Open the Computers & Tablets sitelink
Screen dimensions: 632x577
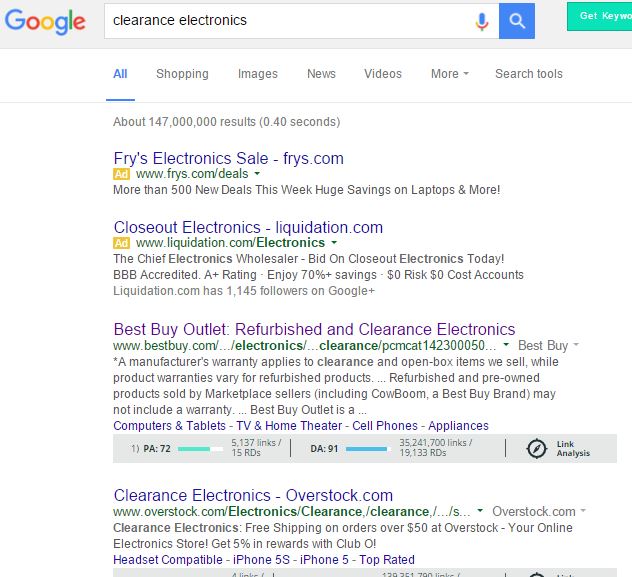pos(169,426)
